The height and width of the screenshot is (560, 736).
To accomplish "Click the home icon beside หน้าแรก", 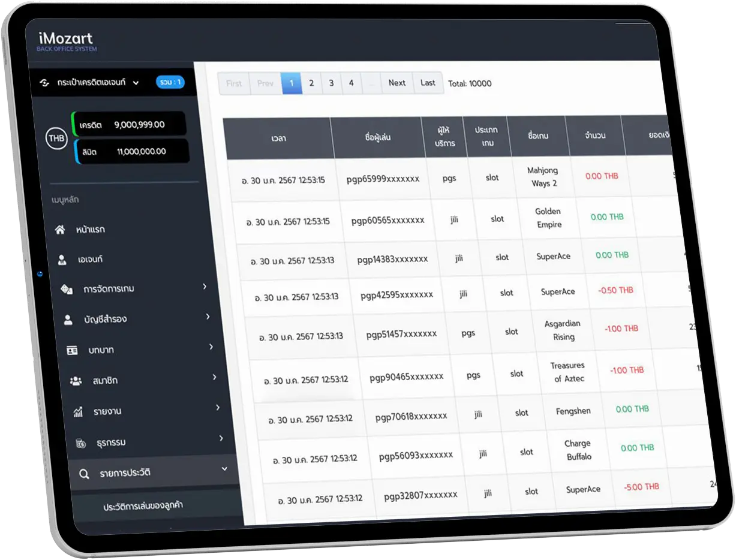I will pyautogui.click(x=59, y=230).
